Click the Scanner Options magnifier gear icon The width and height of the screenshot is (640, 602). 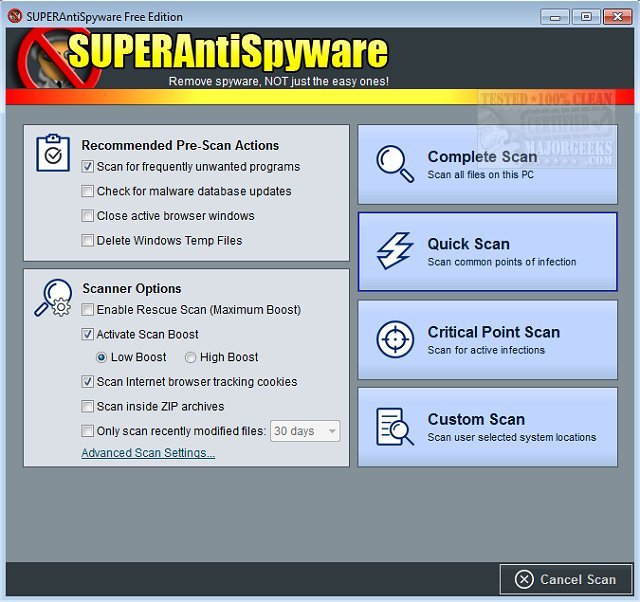point(53,298)
